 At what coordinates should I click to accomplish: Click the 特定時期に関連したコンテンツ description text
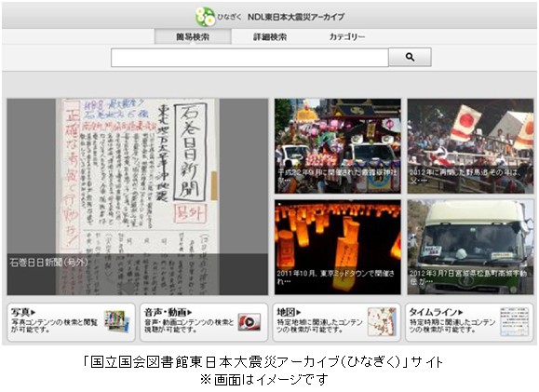click(452, 326)
